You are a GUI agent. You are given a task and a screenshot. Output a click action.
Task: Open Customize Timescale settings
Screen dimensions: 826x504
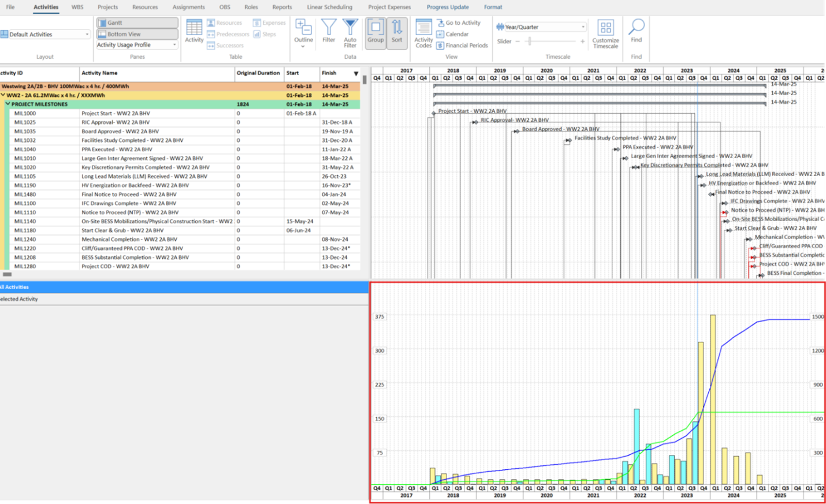(605, 32)
